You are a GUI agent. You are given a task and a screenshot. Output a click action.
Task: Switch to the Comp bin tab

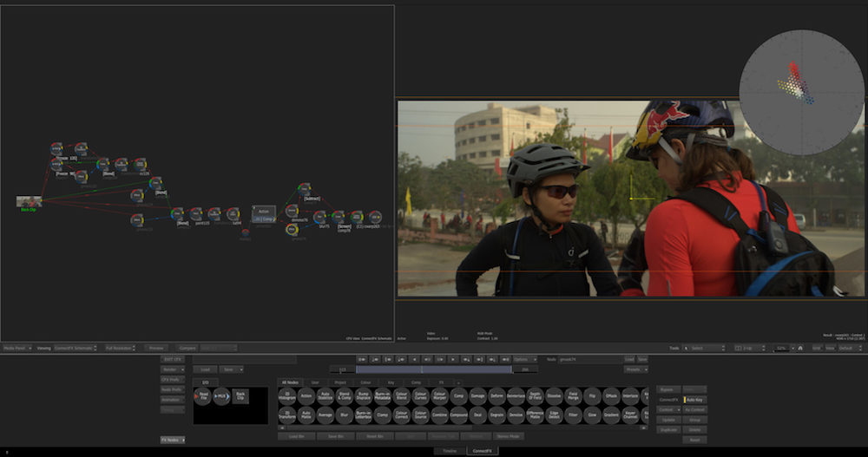pos(416,382)
